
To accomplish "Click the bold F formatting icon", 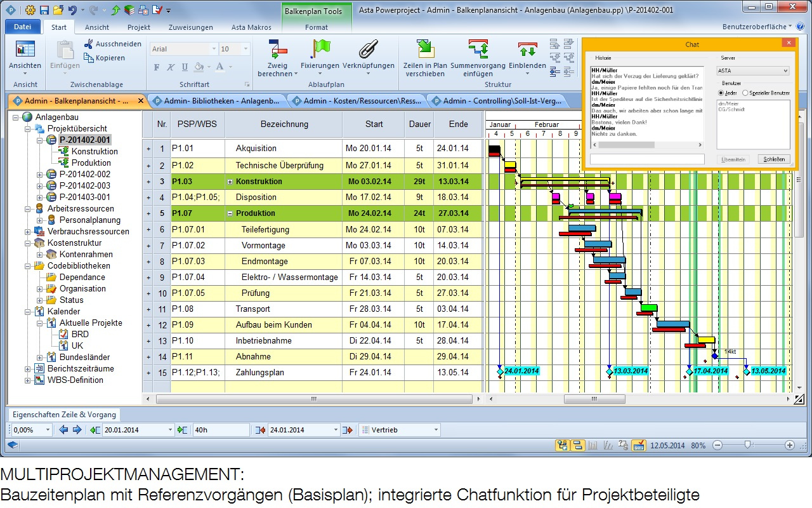I will pyautogui.click(x=157, y=67).
